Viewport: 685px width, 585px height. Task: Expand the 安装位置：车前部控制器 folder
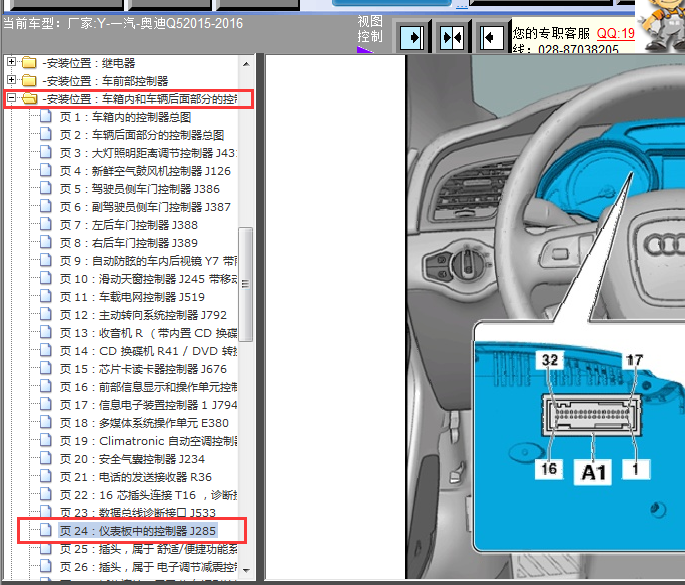coord(11,80)
